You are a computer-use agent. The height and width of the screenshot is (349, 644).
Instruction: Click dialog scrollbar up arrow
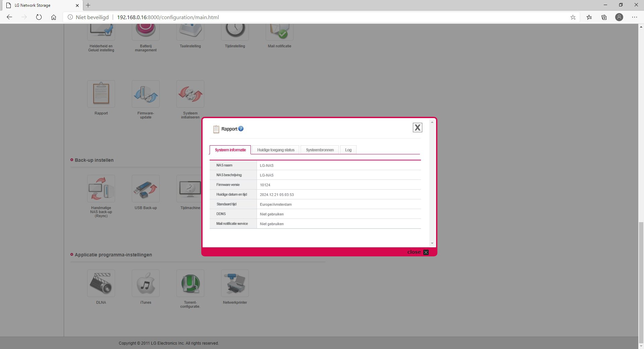(432, 122)
